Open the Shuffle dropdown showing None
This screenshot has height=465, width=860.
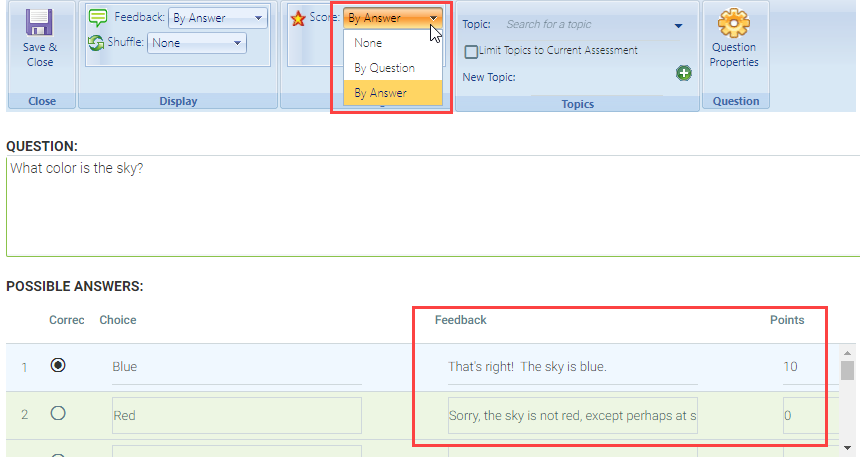point(197,43)
